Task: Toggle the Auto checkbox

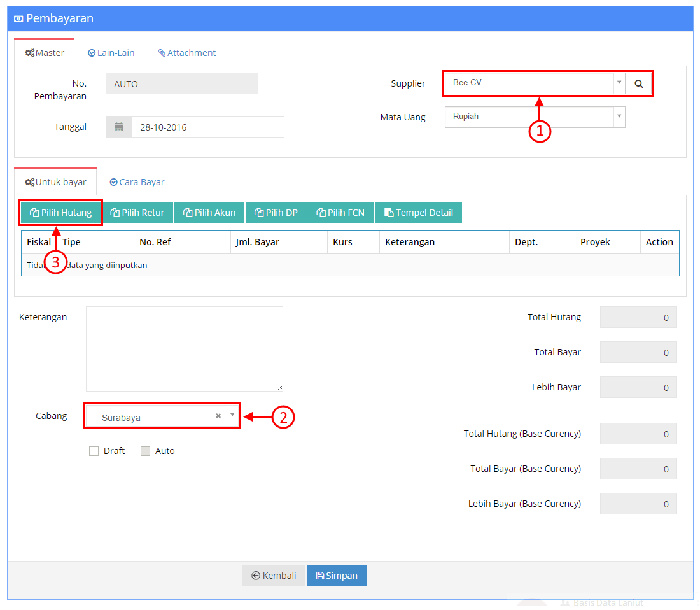Action: click(145, 451)
